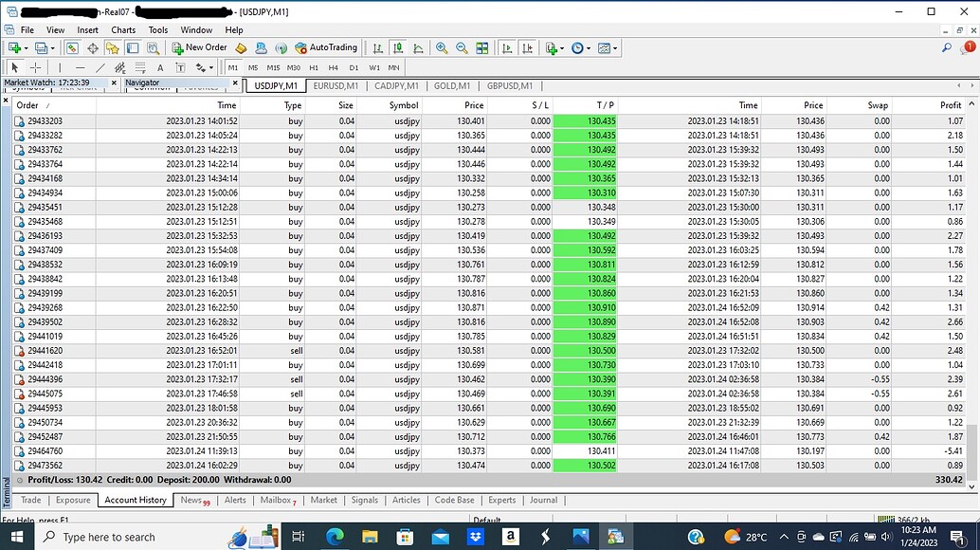Switch to the EURUSD,M1 chart tab
Viewport: 980px width, 550px height.
[336, 85]
